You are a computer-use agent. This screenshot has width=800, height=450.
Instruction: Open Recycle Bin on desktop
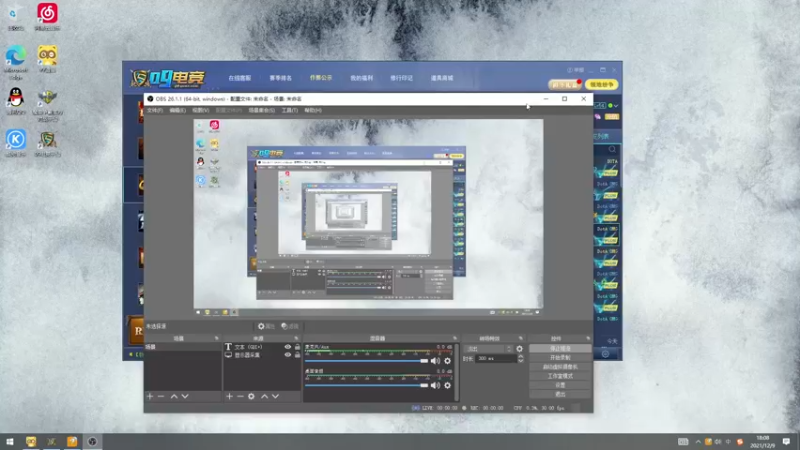coord(16,17)
